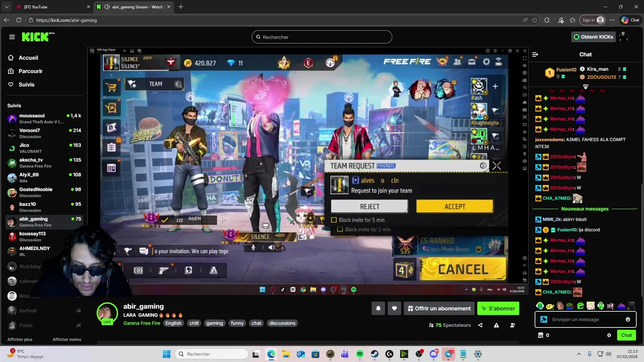
Task: Focus the Envoyer un message chat input
Action: click(586, 319)
